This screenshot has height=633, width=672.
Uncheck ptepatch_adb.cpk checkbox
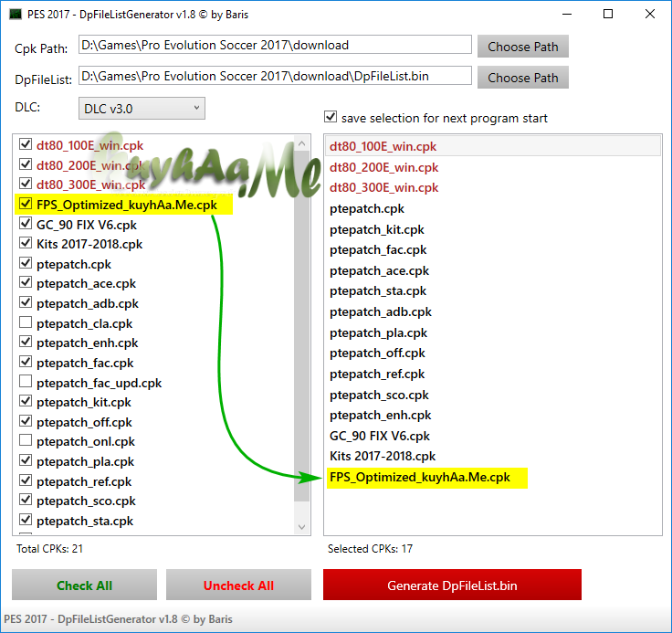[26, 302]
